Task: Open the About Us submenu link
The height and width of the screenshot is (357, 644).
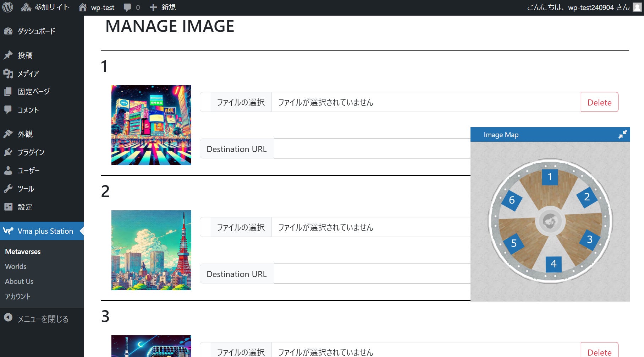Action: [19, 281]
